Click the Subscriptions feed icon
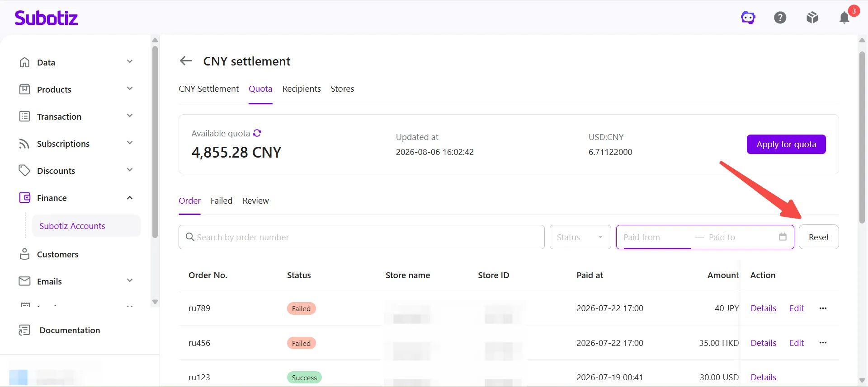The height and width of the screenshot is (387, 868). pyautogui.click(x=24, y=144)
